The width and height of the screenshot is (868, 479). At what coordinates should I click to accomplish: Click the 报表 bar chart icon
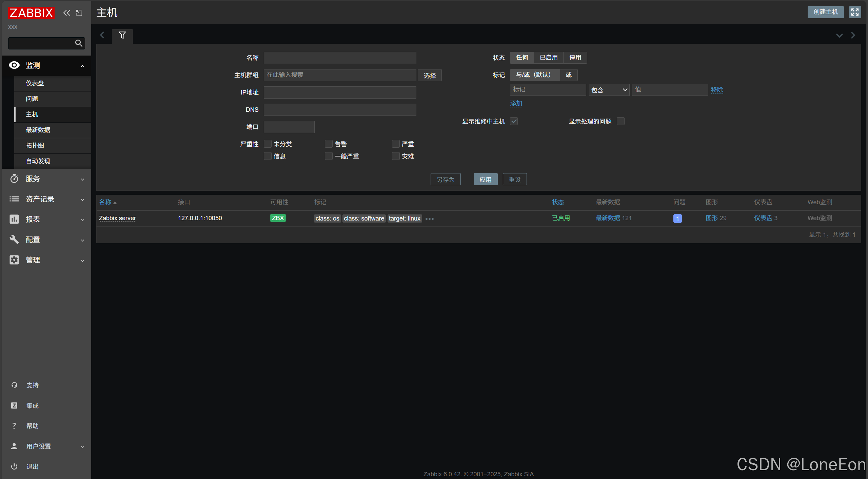coord(14,219)
